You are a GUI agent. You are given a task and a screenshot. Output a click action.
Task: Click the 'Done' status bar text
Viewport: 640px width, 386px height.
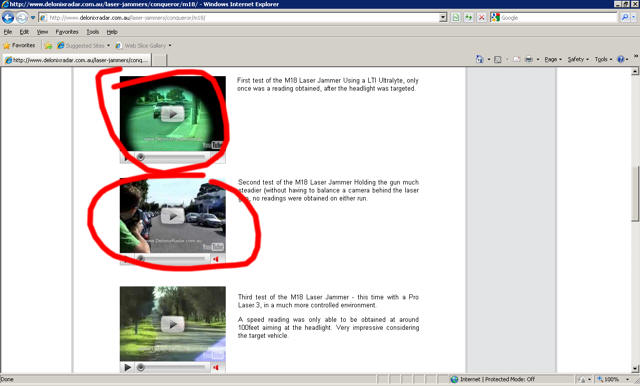pos(7,379)
